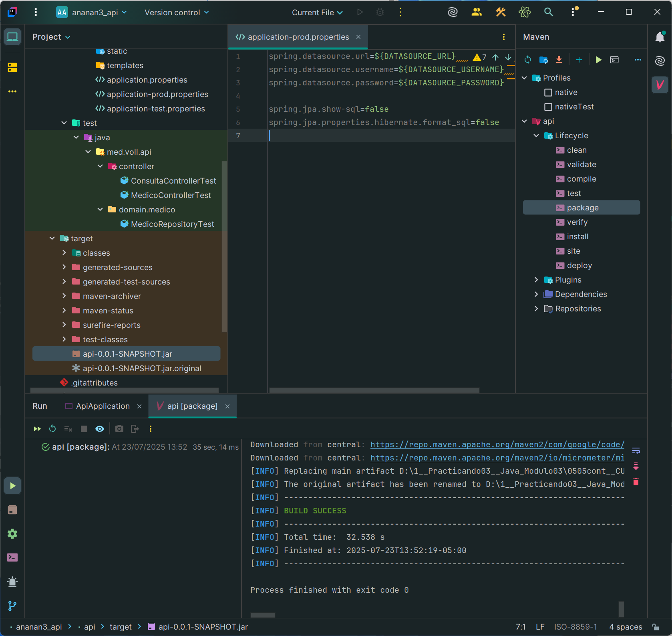This screenshot has height=636, width=672.
Task: Click the screenshot camera icon in Run toolbar
Action: coord(119,429)
